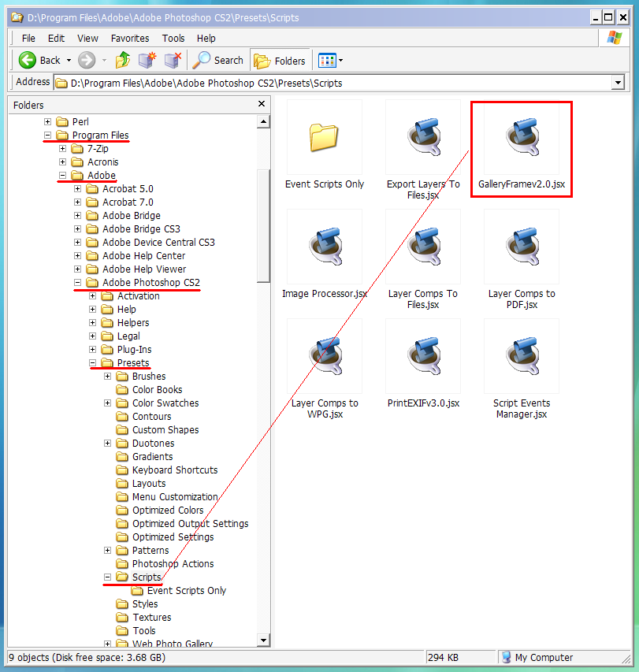Viewport: 639px width, 672px height.
Task: Open the Forward history dropdown arrow
Action: (104, 61)
